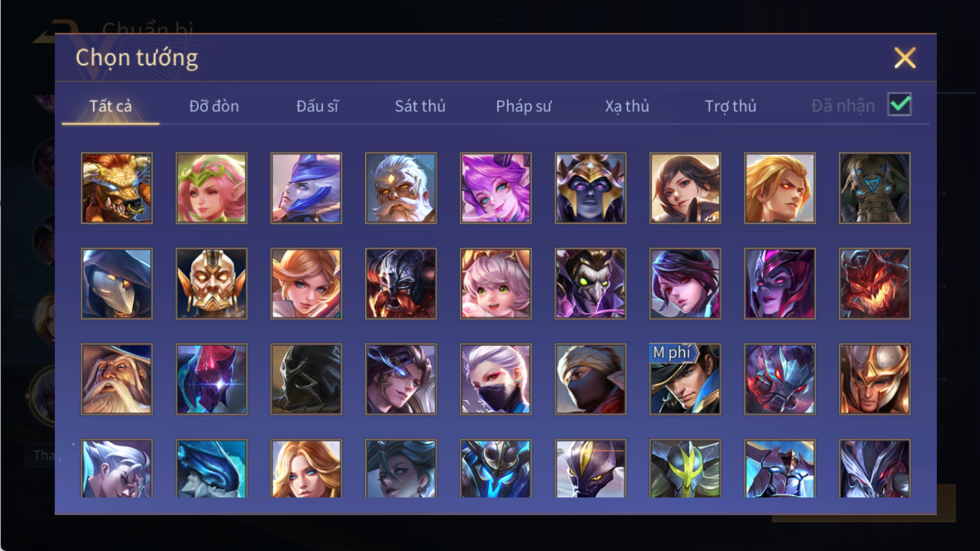Pick the plague doctor hooded hero

(x=117, y=284)
